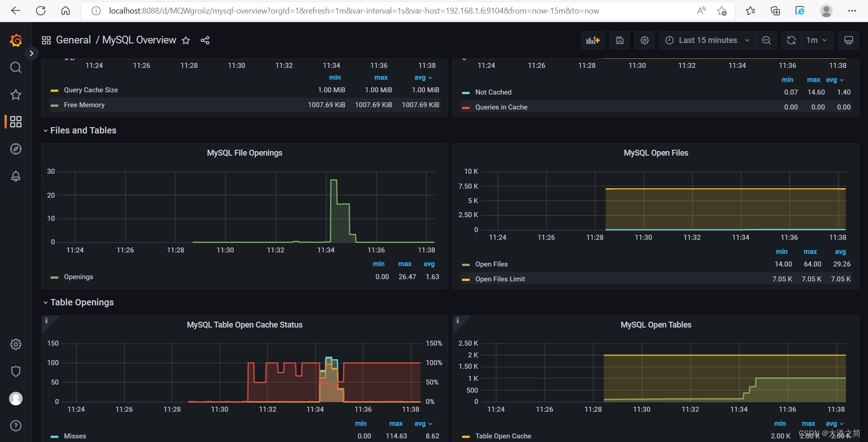868x442 pixels.
Task: Open the Alerting bell icon
Action: (16, 176)
